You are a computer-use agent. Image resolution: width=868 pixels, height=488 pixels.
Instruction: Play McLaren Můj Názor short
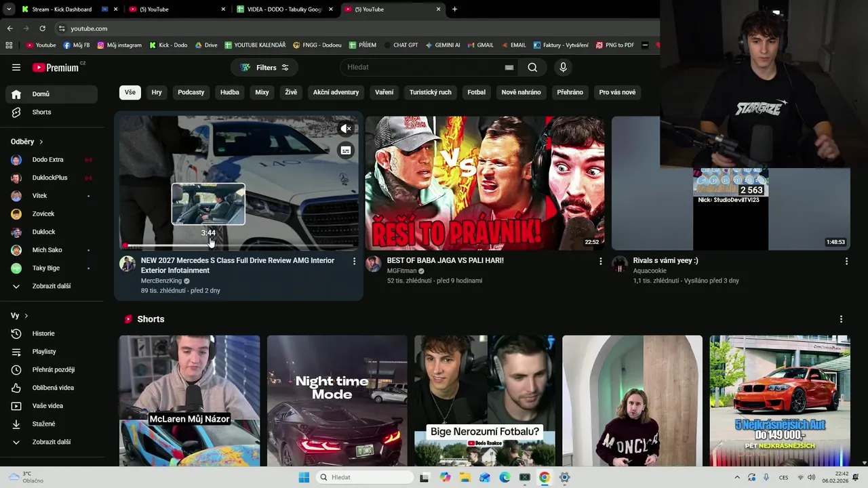(189, 401)
